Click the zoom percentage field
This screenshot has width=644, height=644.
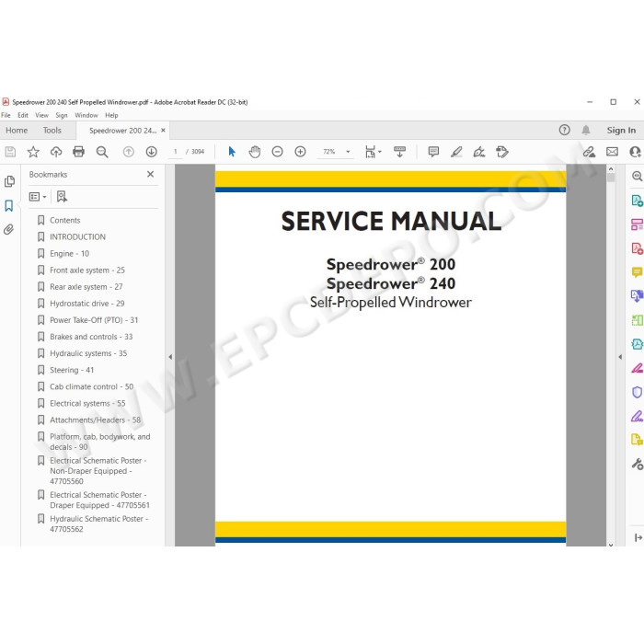point(329,152)
